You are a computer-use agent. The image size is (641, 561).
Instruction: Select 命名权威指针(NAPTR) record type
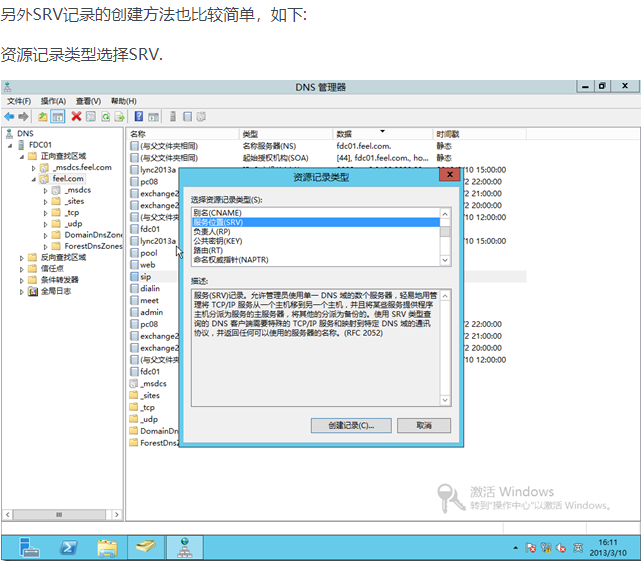[316, 260]
